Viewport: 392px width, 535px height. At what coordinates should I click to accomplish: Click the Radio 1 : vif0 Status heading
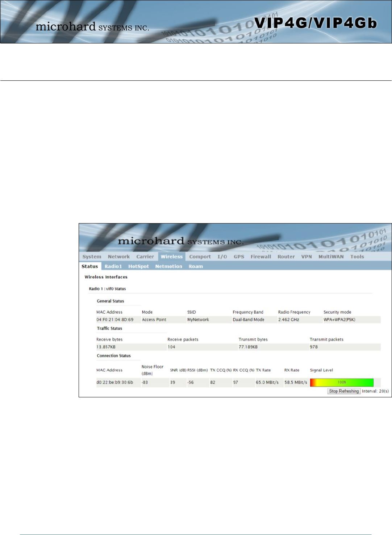pyautogui.click(x=107, y=289)
